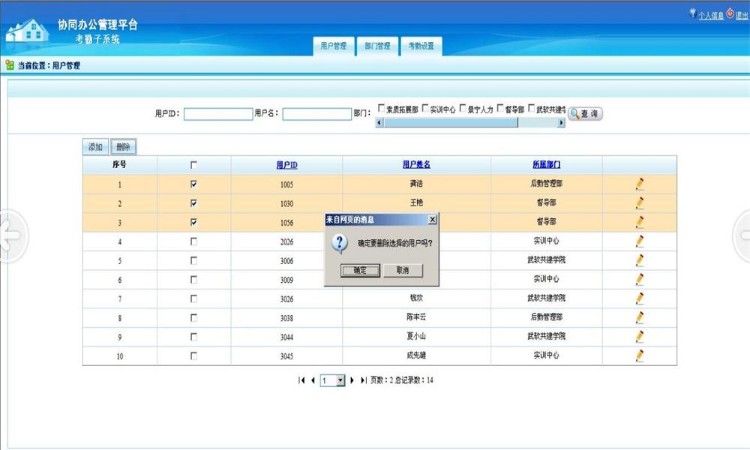Click the 查询 search button
Screen dimensions: 750x450
click(585, 114)
